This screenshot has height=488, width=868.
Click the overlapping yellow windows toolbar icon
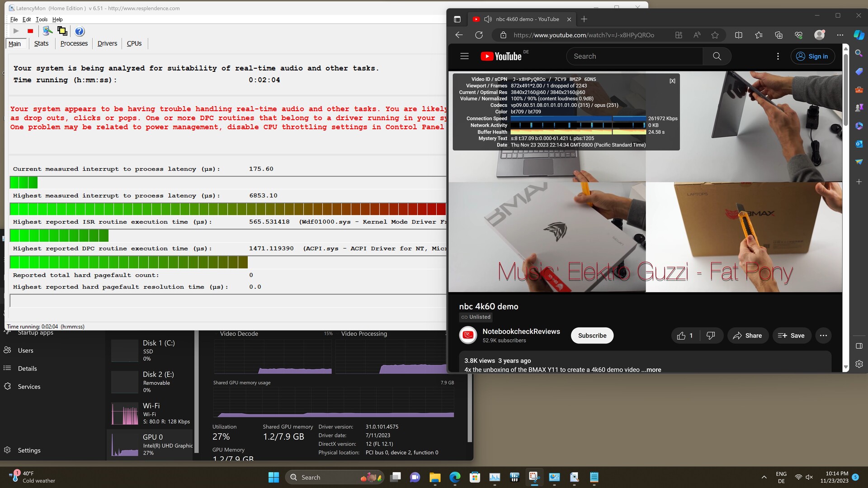(62, 31)
